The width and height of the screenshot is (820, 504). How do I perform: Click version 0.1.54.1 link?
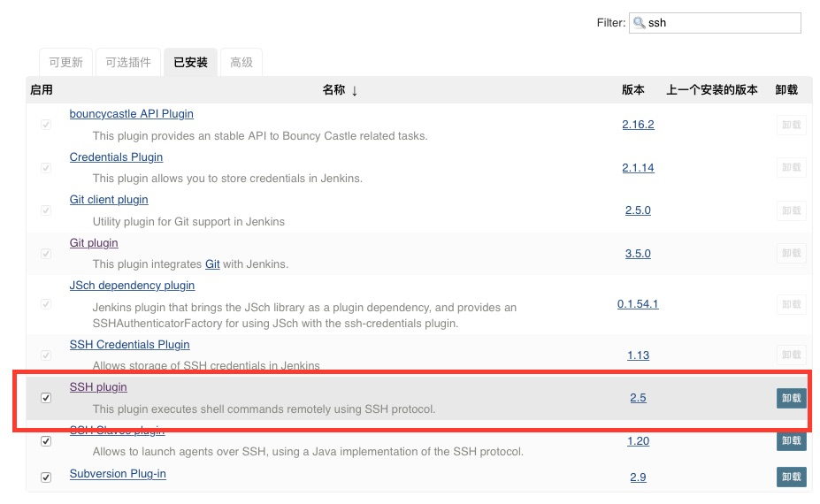coord(638,304)
